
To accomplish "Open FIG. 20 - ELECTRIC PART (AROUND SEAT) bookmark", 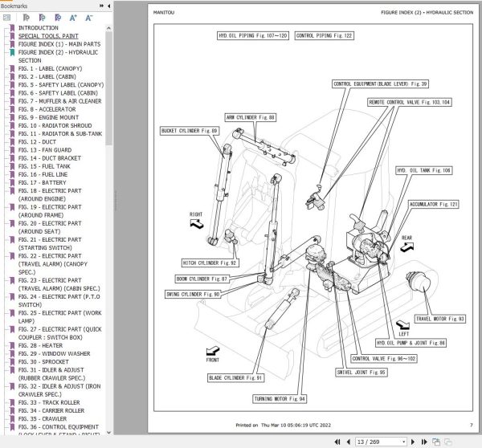I will click(x=50, y=227).
